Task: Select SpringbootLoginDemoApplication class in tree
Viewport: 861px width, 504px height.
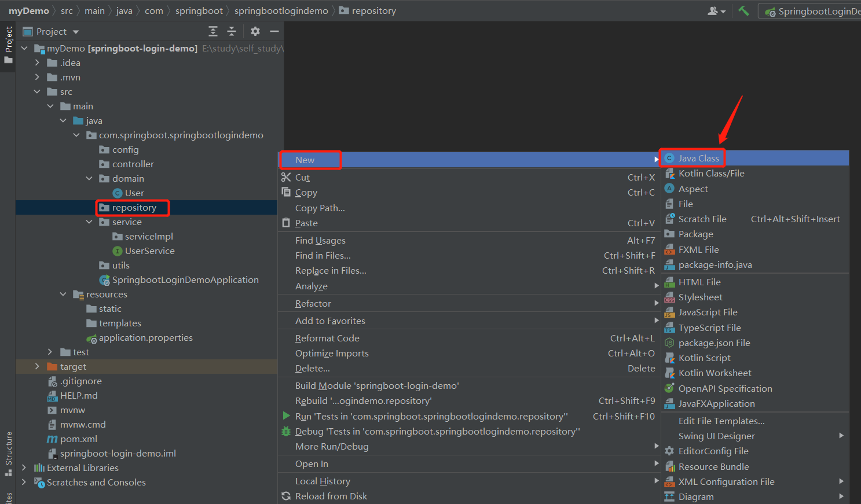Action: coord(185,280)
